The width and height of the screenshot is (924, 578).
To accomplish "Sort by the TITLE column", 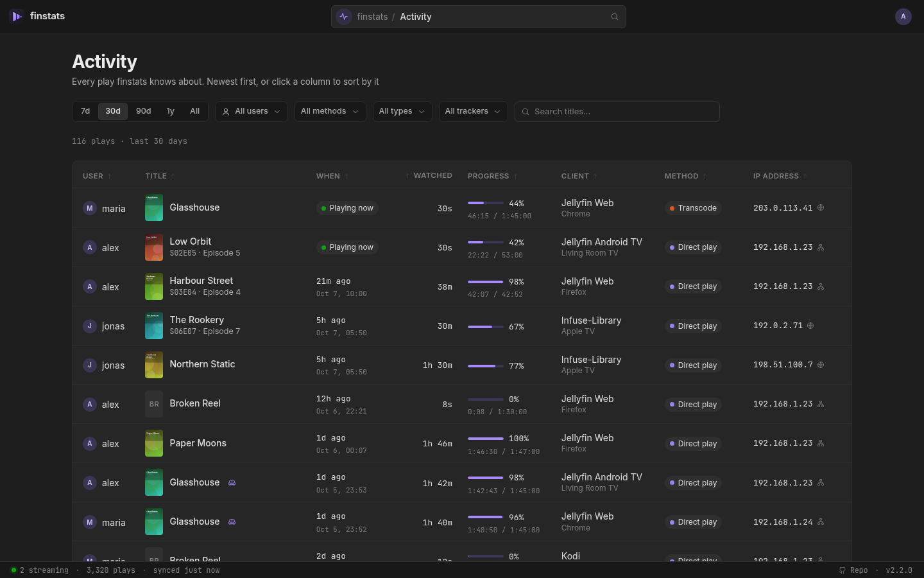I will [160, 176].
